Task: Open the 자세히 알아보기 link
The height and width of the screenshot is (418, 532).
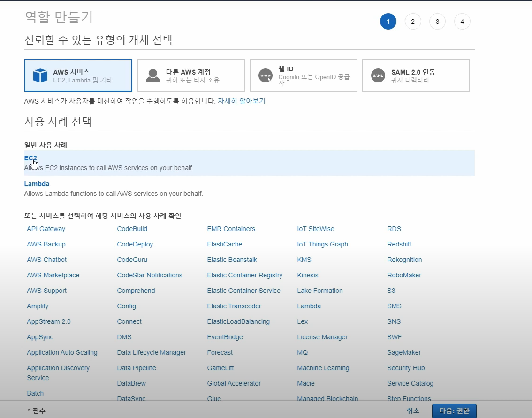Action: click(241, 101)
